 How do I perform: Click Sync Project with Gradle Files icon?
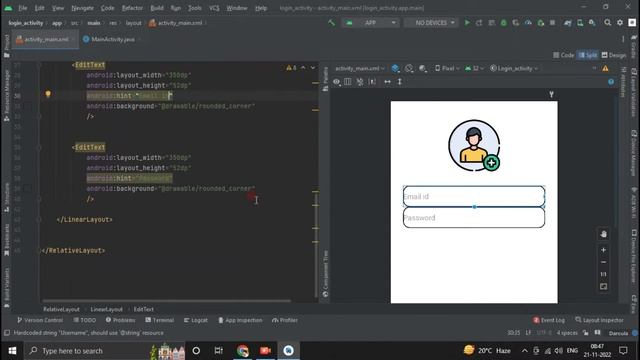click(568, 23)
